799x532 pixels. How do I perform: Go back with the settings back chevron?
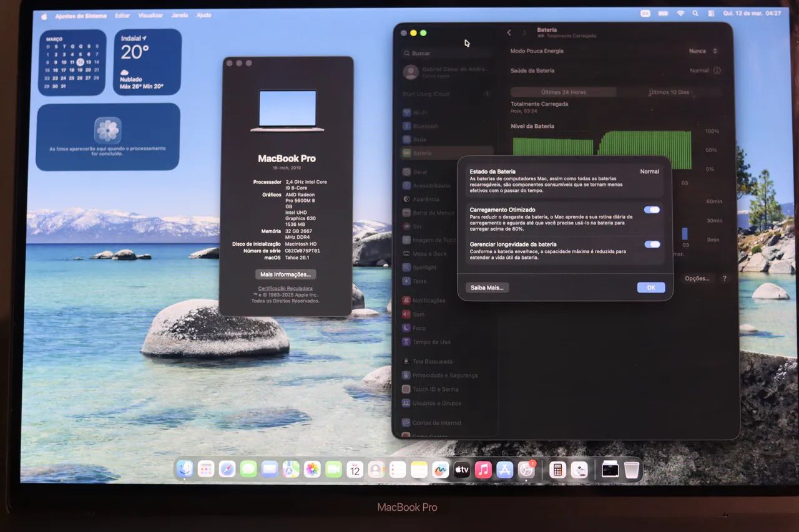click(509, 32)
